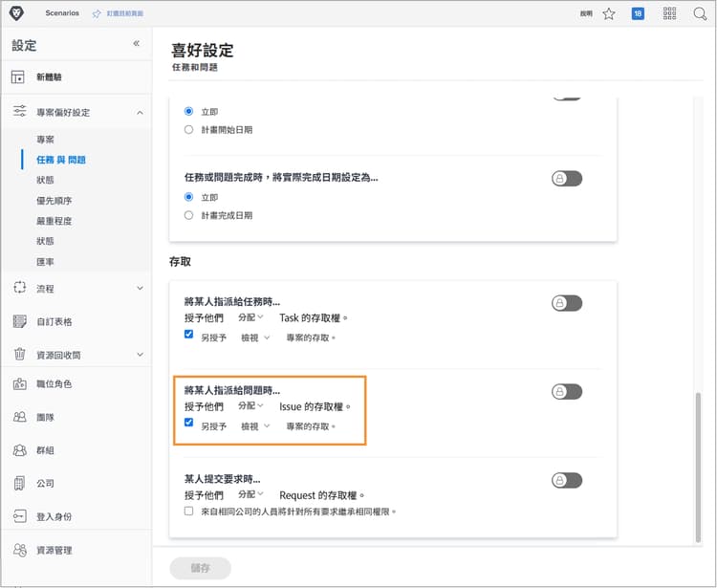
Task: Open the 匯率 sidebar item
Action: 45,262
